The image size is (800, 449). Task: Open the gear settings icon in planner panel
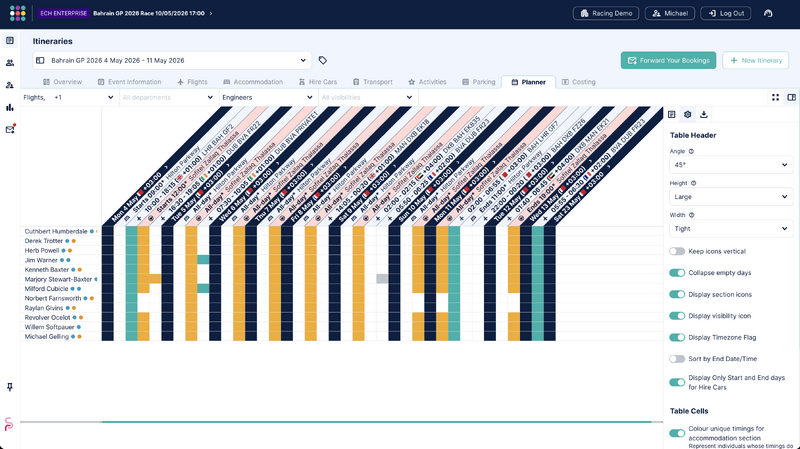688,114
